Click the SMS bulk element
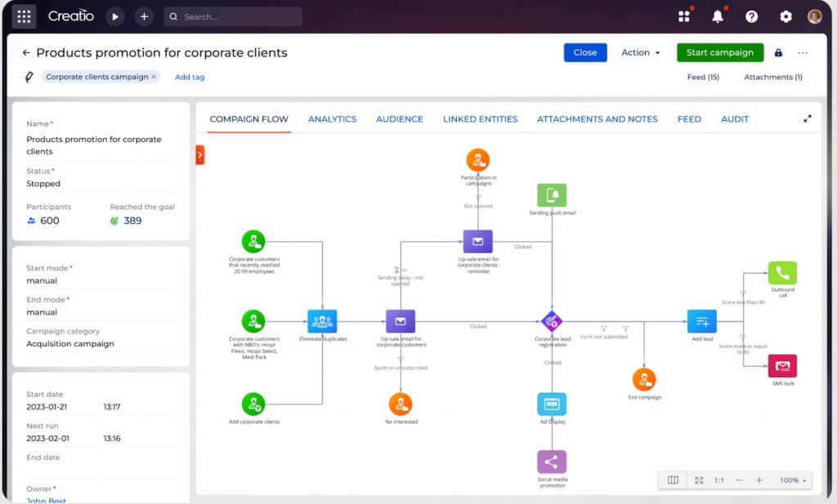The image size is (837, 504). 781,366
